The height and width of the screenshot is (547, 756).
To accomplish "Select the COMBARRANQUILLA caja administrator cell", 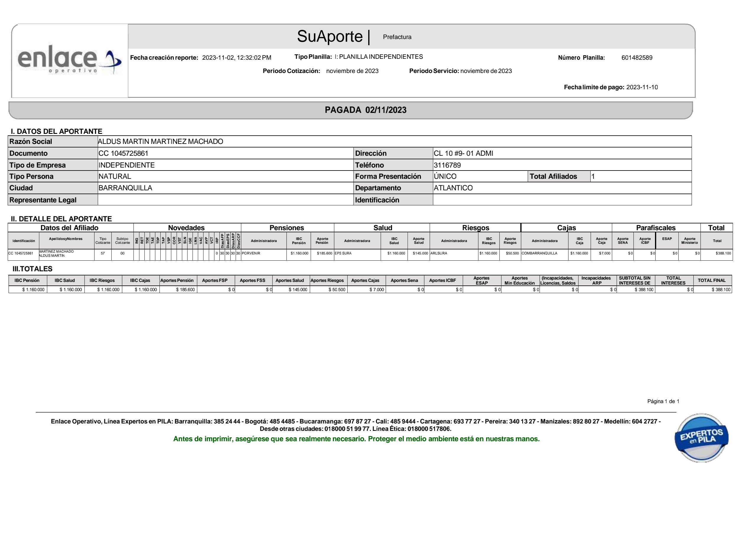I will coord(539,254).
